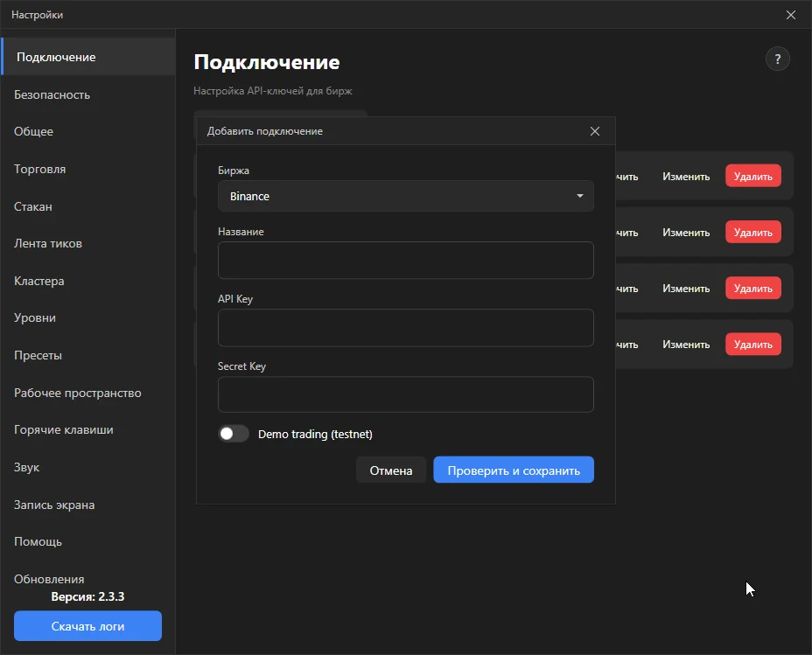Click the Настройка API-ключей для бирж subtitle
The width and height of the screenshot is (812, 655).
(273, 91)
